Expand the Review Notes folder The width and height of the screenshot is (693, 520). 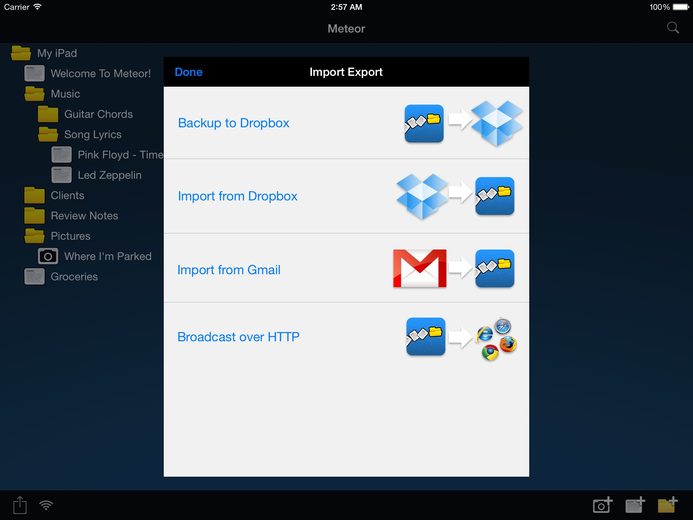(x=71, y=216)
